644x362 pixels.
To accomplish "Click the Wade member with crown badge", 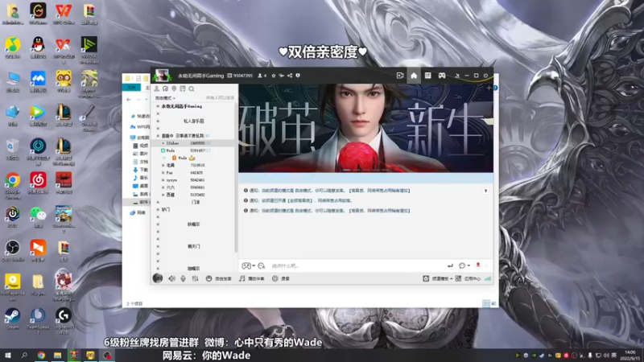I will 184,158.
